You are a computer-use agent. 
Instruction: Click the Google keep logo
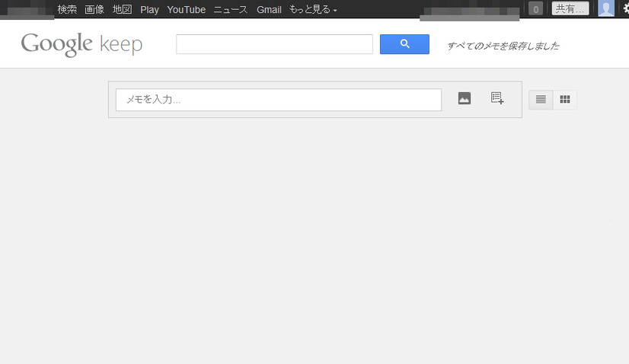81,44
